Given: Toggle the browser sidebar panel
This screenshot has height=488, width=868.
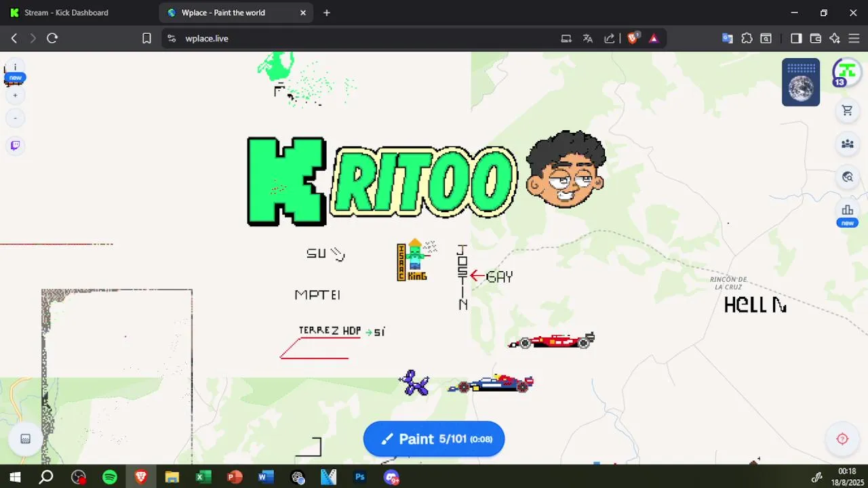Looking at the screenshot, I should point(797,39).
